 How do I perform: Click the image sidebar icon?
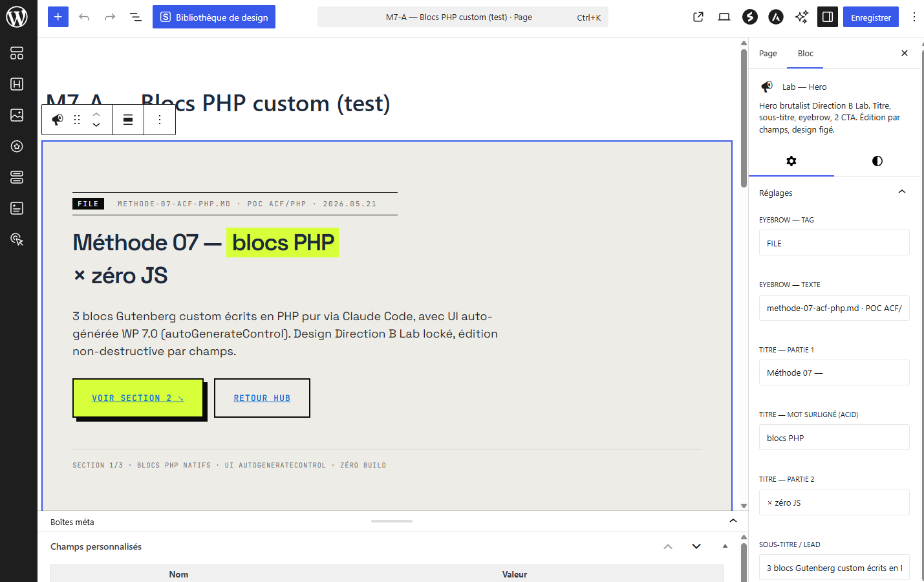click(17, 115)
